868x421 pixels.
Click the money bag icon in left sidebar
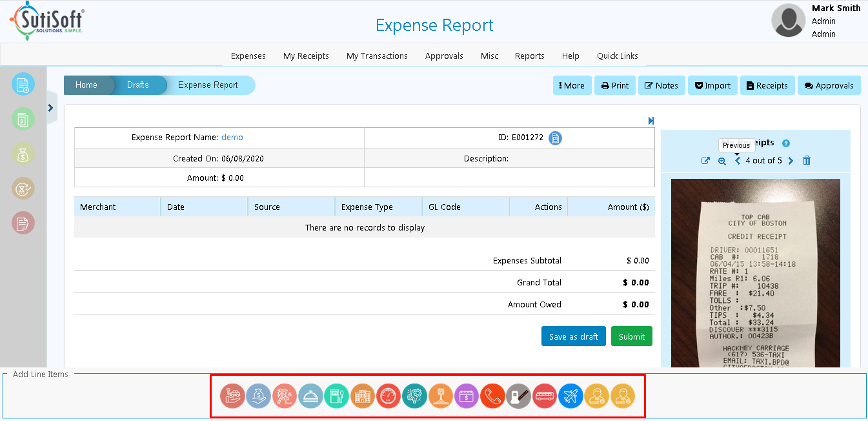tap(23, 154)
